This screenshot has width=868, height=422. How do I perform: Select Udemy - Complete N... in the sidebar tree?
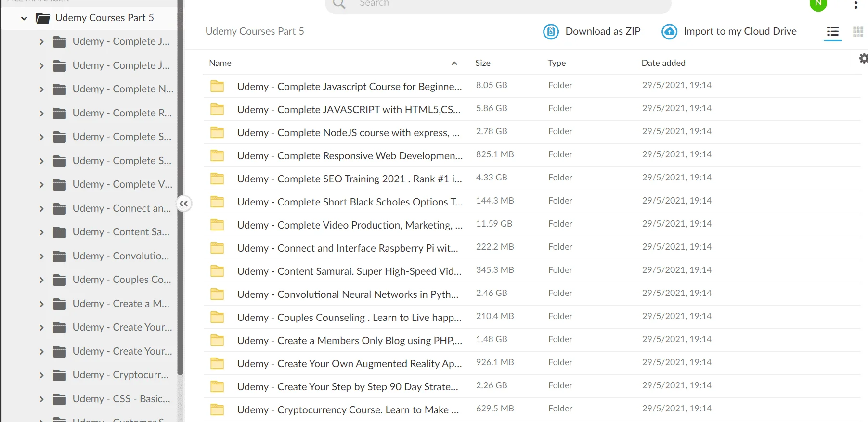point(123,89)
